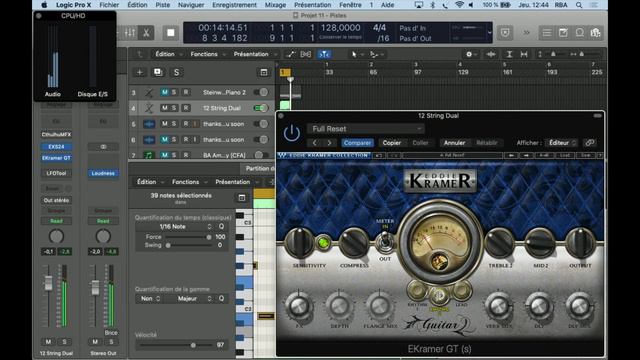Screen dimensions: 640x360
Task: Toggle power switch on track 6
Action: (x=260, y=140)
